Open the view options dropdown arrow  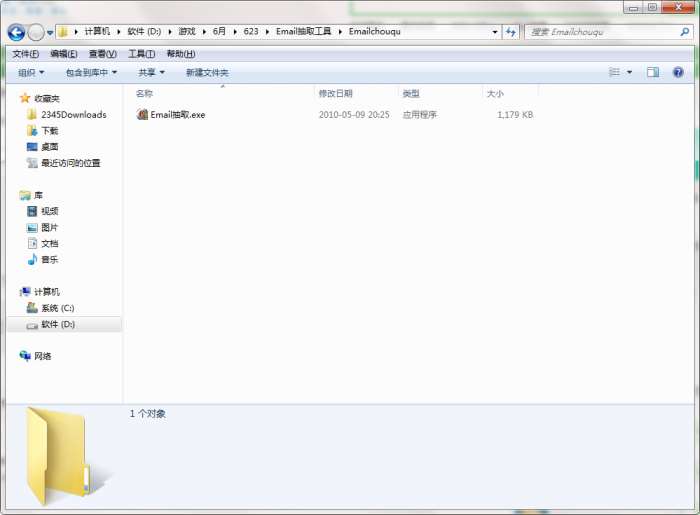click(629, 72)
